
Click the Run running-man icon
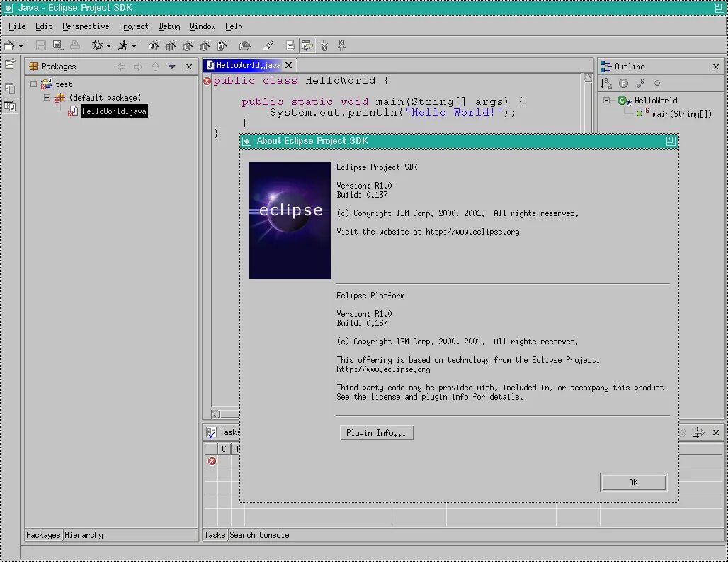(123, 45)
